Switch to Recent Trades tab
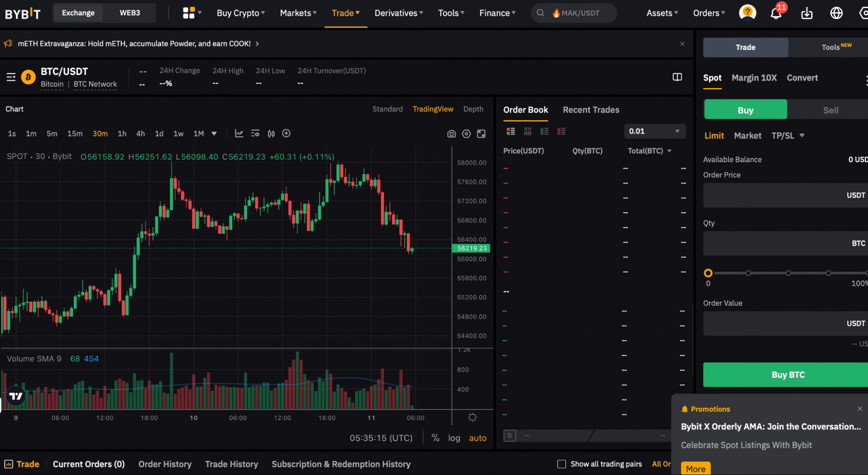The image size is (868, 475). coord(591,110)
